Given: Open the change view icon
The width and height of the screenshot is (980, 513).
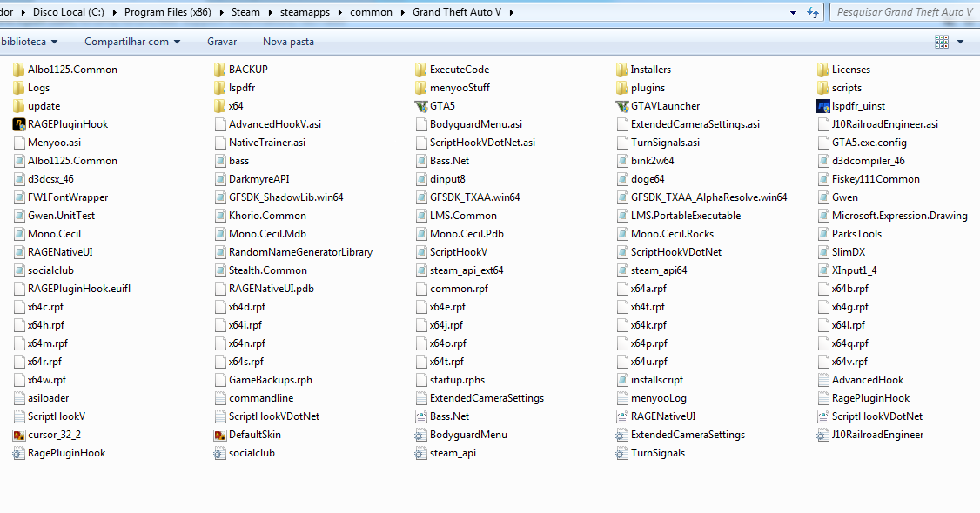Looking at the screenshot, I should tap(941, 42).
